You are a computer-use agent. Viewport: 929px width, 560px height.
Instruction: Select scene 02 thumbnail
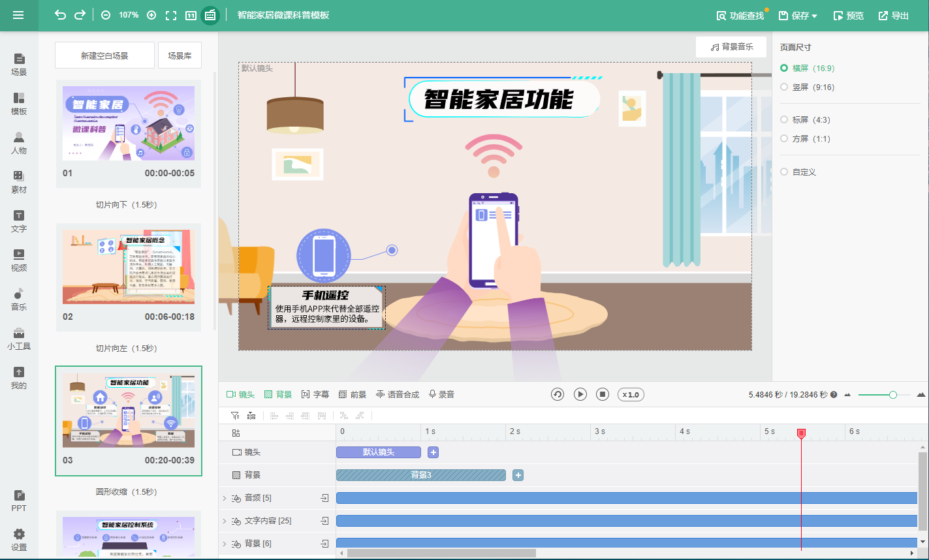pos(129,267)
